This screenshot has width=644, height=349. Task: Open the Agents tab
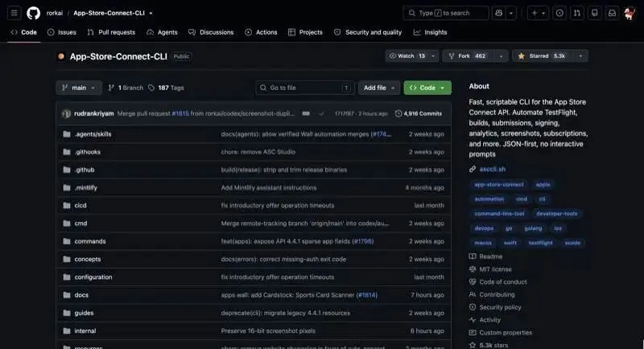point(163,32)
